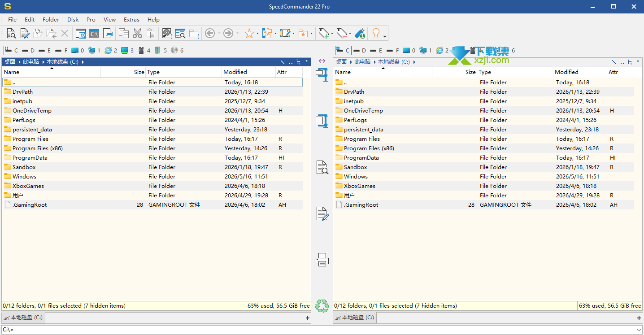The image size is (644, 335).
Task: Expand the command line history dropdown
Action: [x=639, y=330]
